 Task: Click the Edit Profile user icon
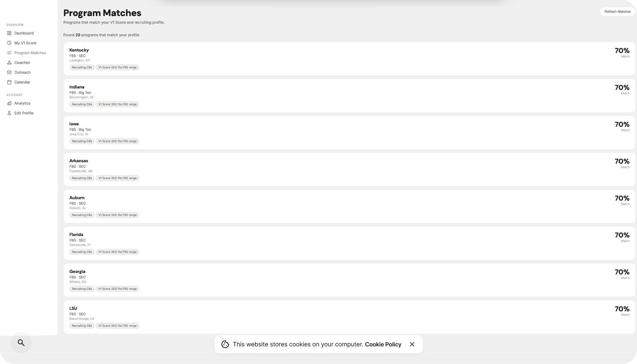[9, 113]
